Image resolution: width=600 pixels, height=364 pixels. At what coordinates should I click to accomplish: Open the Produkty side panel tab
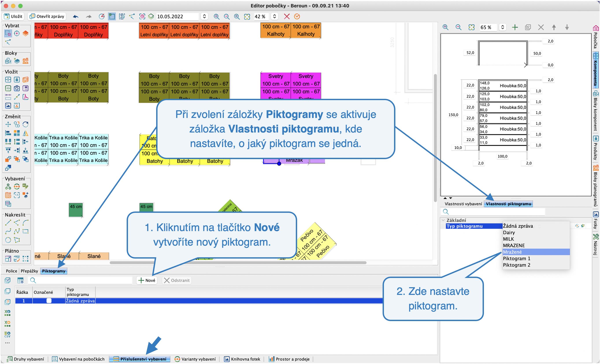[x=596, y=148]
